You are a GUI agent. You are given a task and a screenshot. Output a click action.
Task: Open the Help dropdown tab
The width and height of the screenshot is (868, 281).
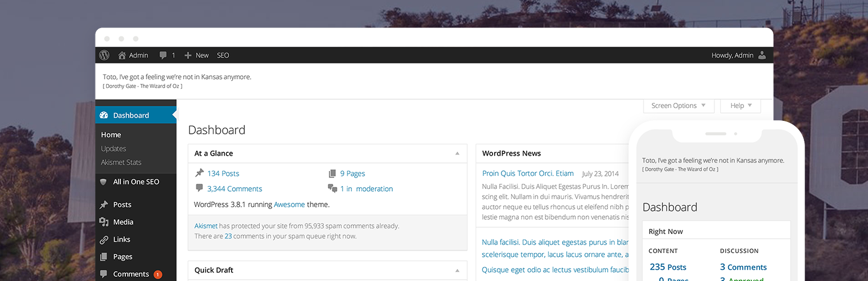click(x=740, y=106)
